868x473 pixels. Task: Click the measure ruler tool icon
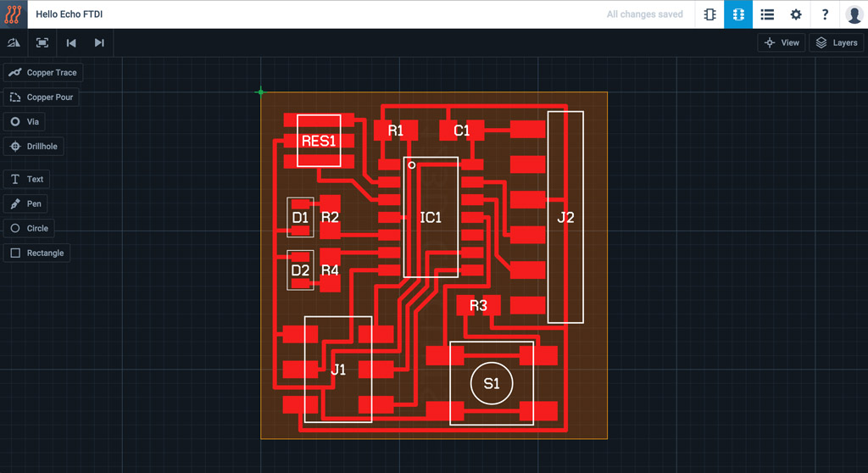tap(14, 42)
